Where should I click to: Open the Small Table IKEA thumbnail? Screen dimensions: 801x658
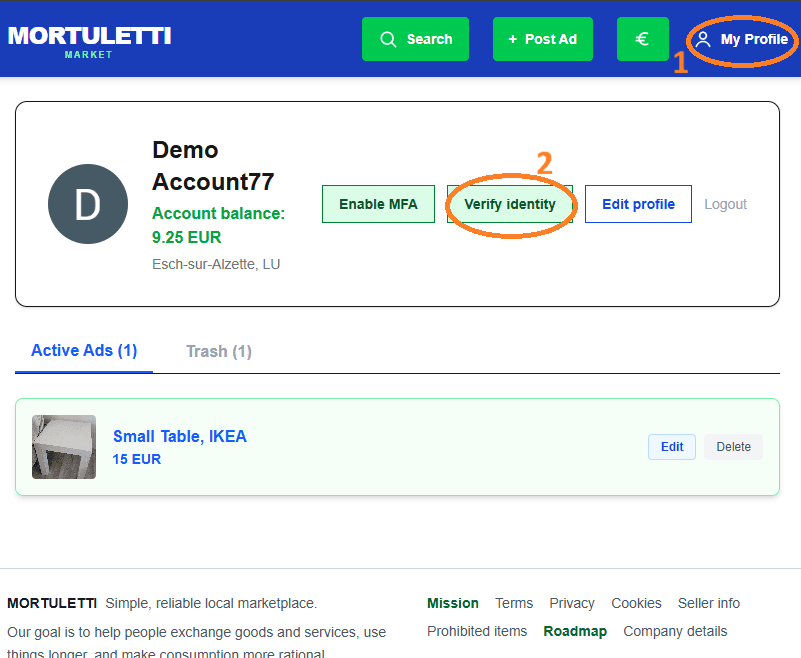pyautogui.click(x=64, y=446)
